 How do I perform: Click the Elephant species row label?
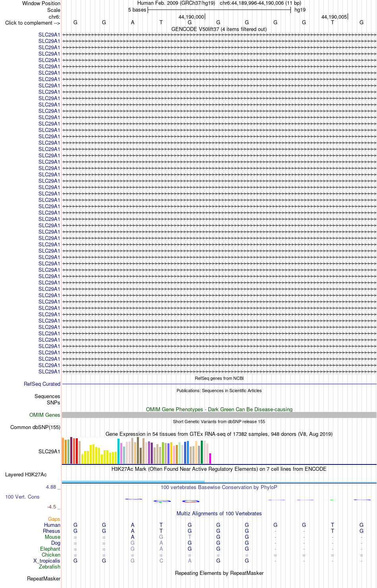pos(50,549)
